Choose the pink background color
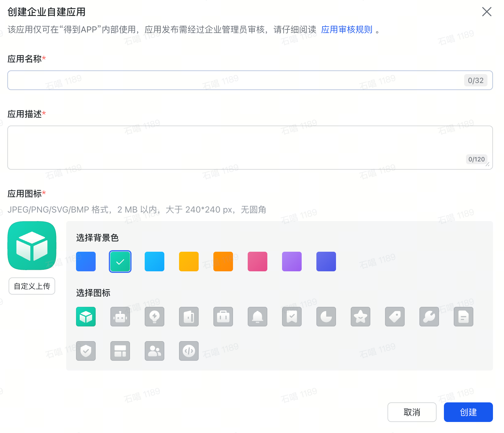The width and height of the screenshot is (504, 433). (x=257, y=261)
